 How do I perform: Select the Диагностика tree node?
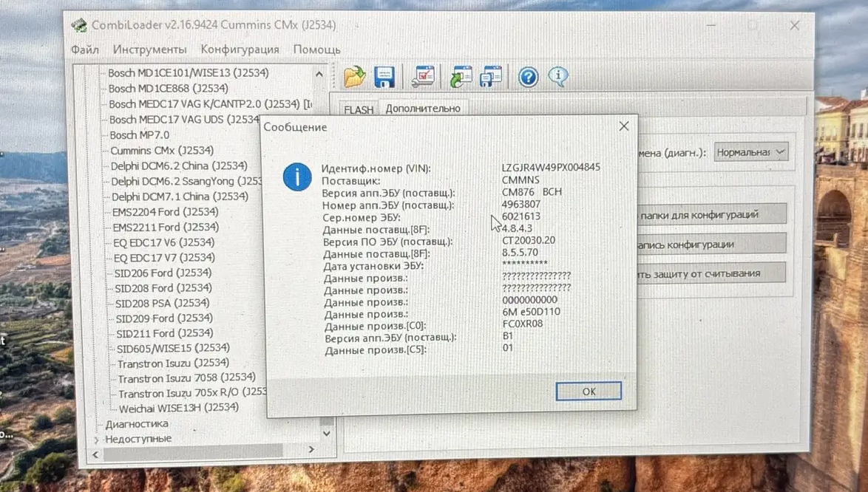pyautogui.click(x=137, y=424)
